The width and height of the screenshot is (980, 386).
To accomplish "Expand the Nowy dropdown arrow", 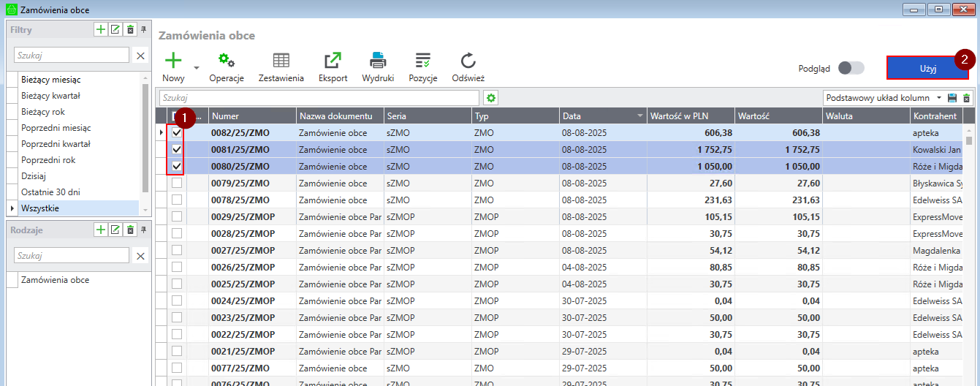I will (x=197, y=67).
